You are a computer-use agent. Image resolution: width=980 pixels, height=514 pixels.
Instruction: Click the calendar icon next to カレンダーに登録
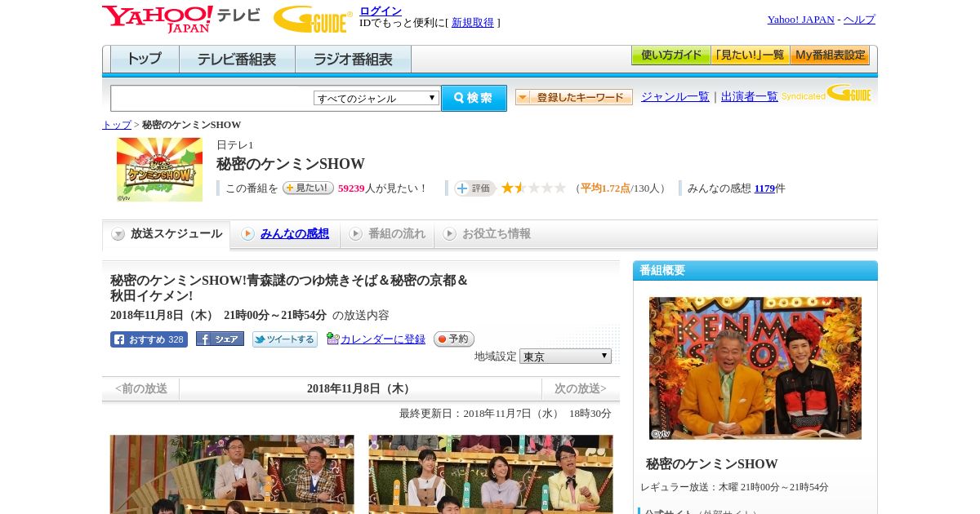click(x=332, y=339)
